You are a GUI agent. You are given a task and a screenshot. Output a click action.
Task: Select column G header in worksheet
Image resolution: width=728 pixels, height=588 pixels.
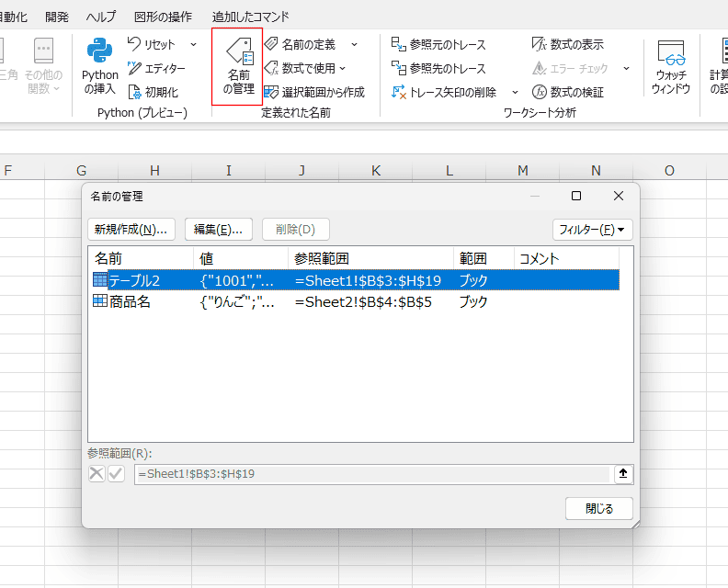pos(81,170)
